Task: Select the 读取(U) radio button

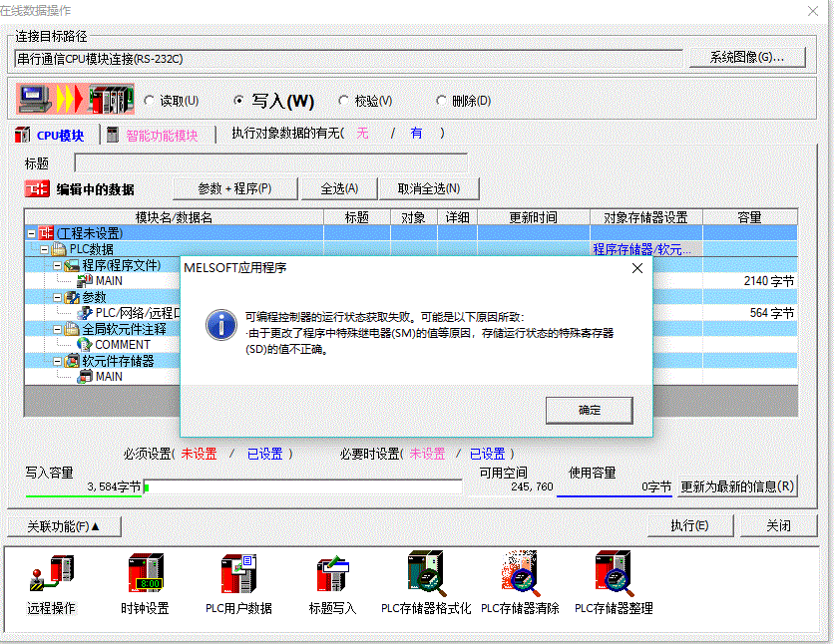Action: [x=150, y=101]
